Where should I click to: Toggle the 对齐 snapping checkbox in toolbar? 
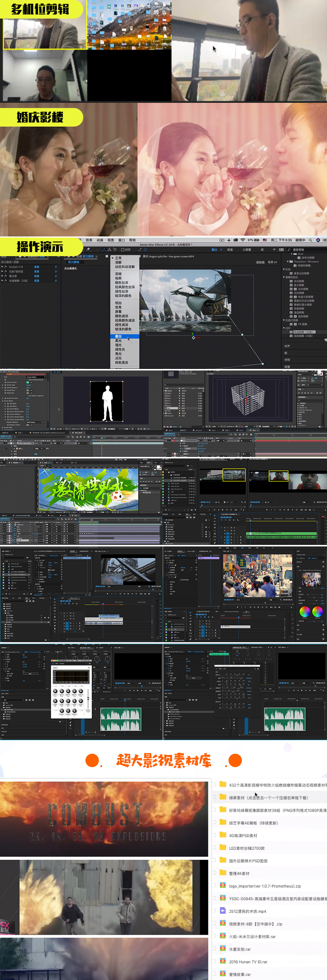[x=123, y=250]
